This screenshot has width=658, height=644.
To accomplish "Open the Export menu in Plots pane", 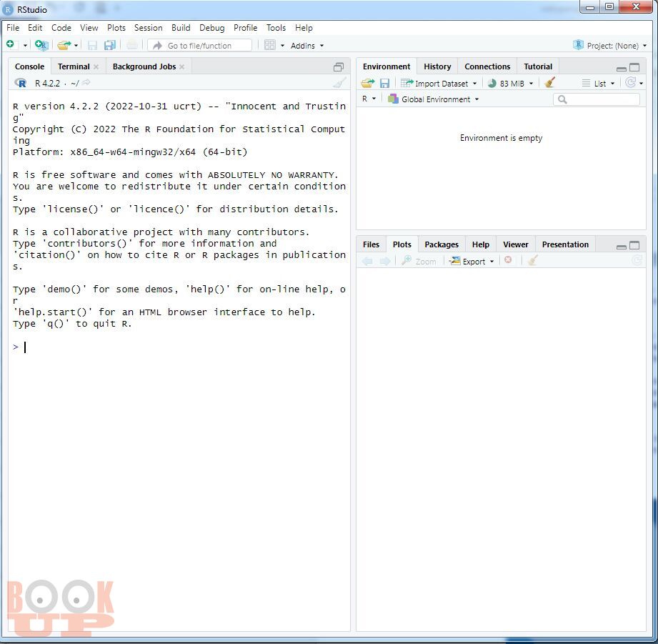I will (472, 261).
